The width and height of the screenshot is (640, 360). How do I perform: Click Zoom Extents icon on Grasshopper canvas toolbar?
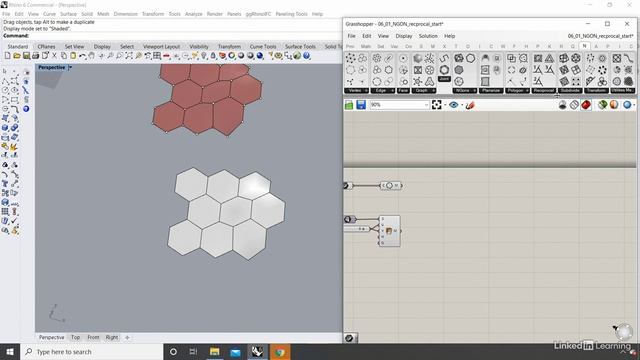tap(436, 105)
